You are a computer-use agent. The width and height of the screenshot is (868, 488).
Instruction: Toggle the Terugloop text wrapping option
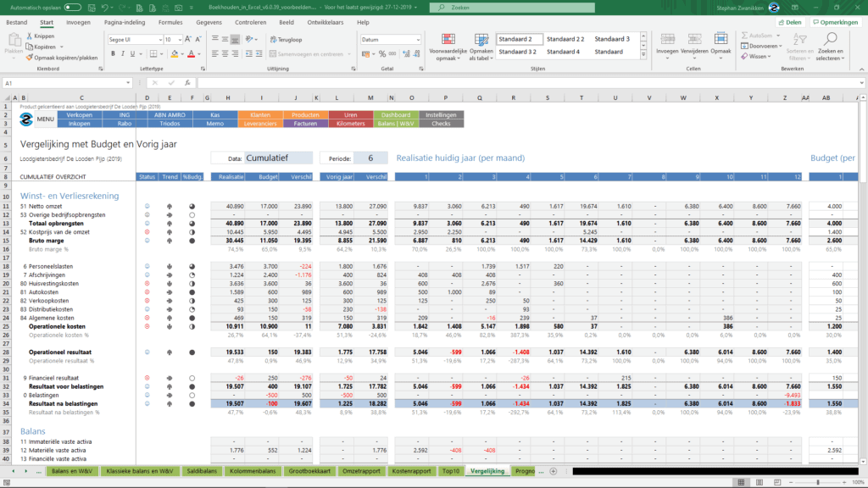click(x=285, y=40)
